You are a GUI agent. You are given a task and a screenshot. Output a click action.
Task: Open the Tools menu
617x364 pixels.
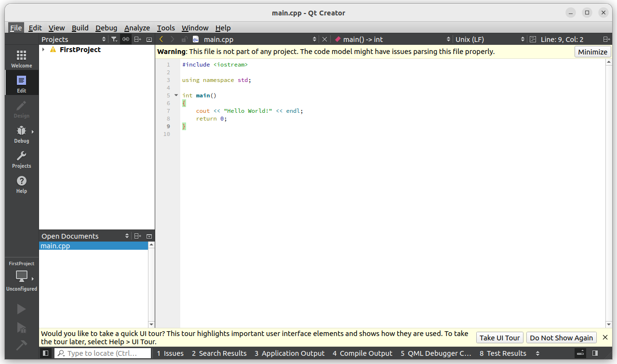point(166,27)
